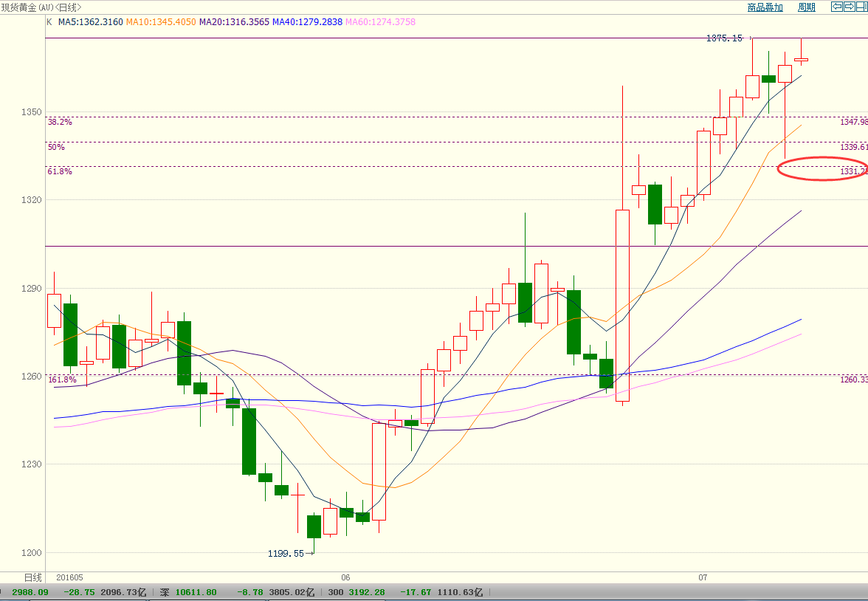Click the 07 month axis marker
This screenshot has width=868, height=601.
pyautogui.click(x=703, y=577)
